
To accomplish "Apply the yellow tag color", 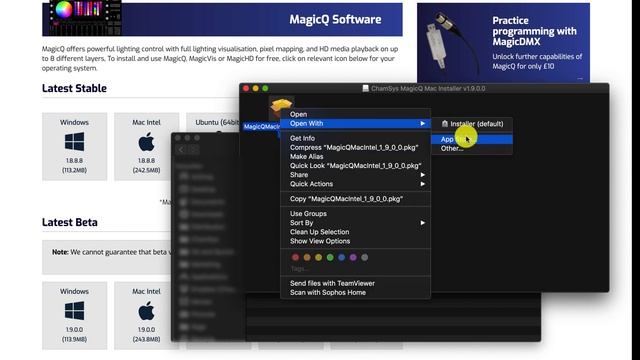I will (318, 257).
